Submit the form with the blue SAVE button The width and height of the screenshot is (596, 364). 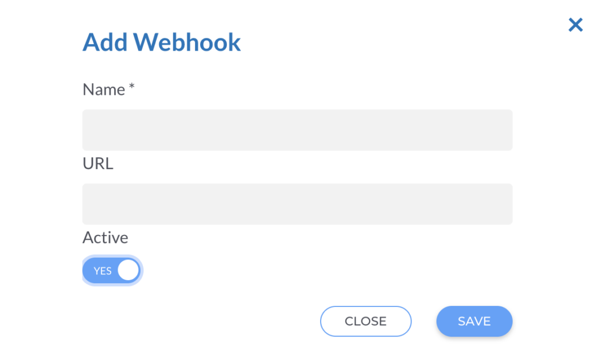(x=474, y=321)
